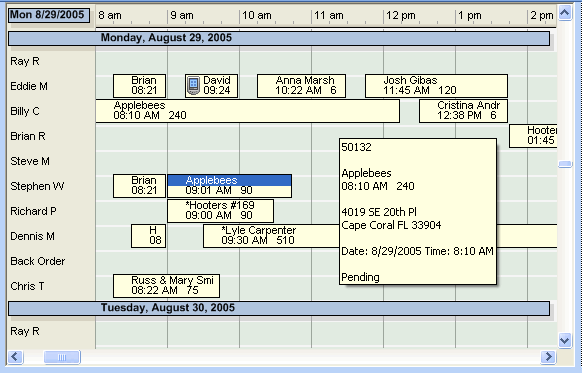The image size is (582, 373).
Task: Click the horizontal scrollbar left arrow
Action: (15, 357)
